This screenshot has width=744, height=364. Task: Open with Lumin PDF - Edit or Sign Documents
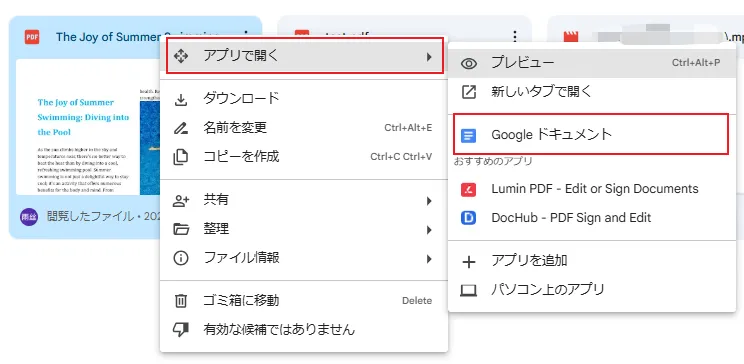coord(592,189)
